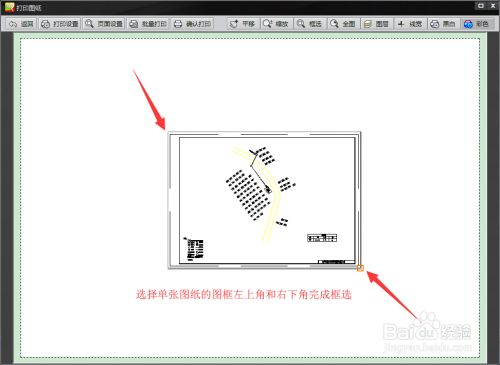Viewport: 500px width, 365px height.
Task: Select the 框选 window selection tool
Action: coord(310,24)
